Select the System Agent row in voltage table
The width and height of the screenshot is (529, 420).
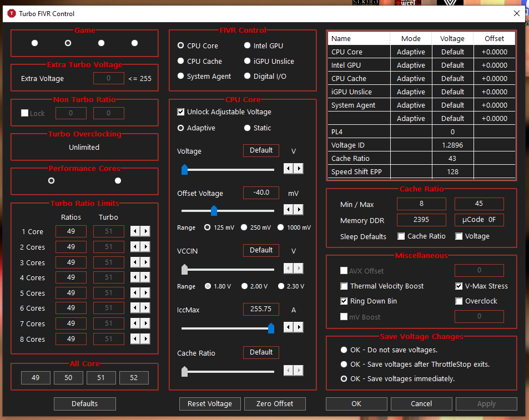(422, 105)
